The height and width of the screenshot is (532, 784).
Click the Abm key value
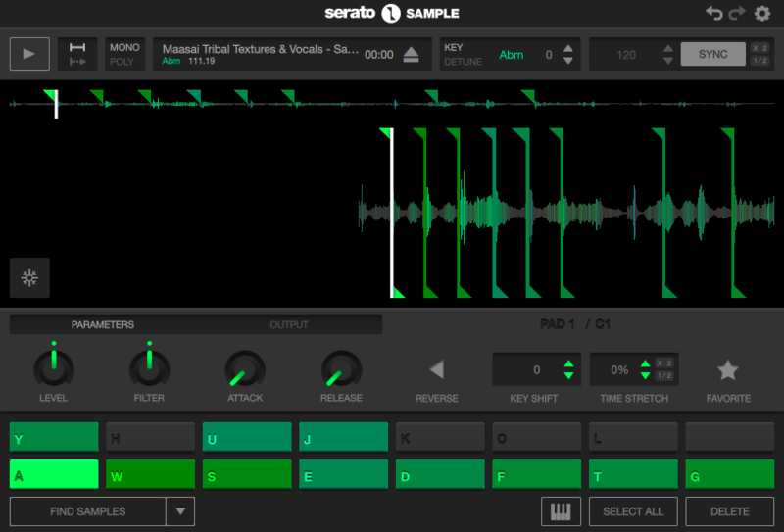(x=511, y=55)
